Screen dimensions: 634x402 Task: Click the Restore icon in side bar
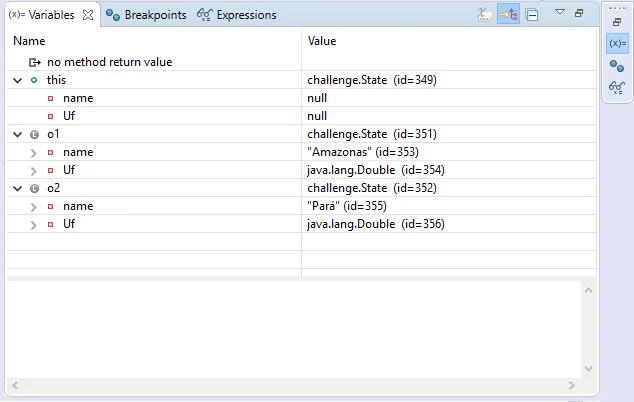click(617, 21)
